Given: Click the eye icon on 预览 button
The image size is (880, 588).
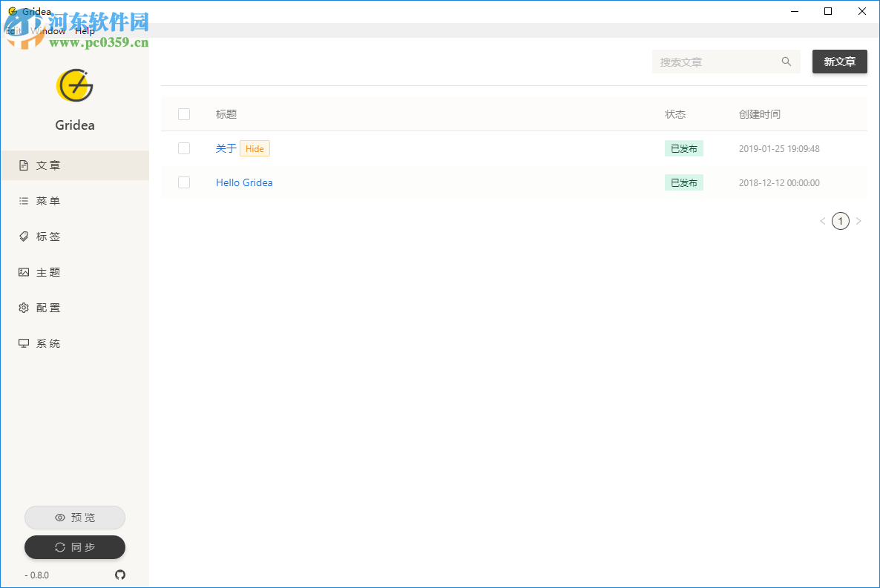Looking at the screenshot, I should tap(60, 518).
